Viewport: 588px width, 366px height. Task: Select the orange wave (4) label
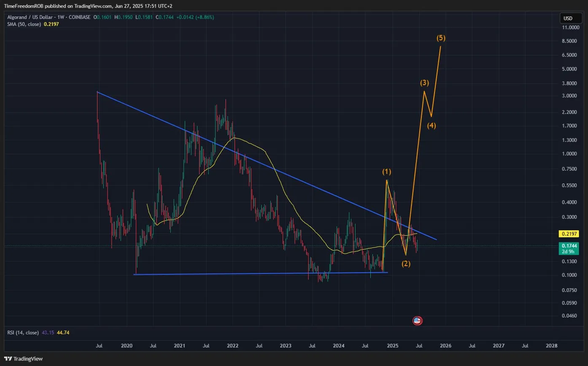432,125
